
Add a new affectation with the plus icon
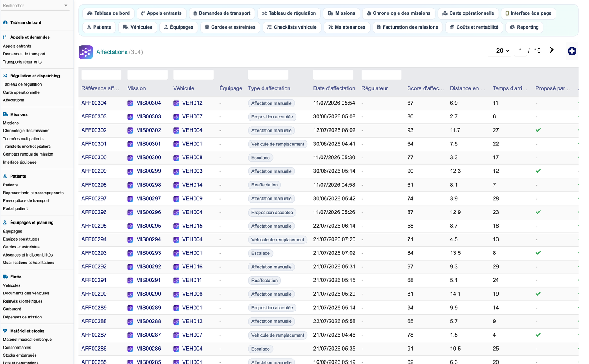tap(572, 51)
